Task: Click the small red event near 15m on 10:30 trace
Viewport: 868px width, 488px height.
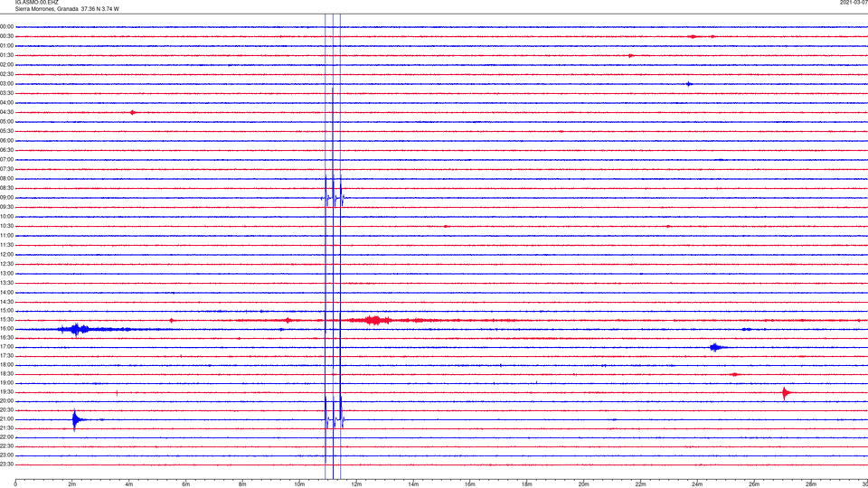Action: [x=446, y=226]
